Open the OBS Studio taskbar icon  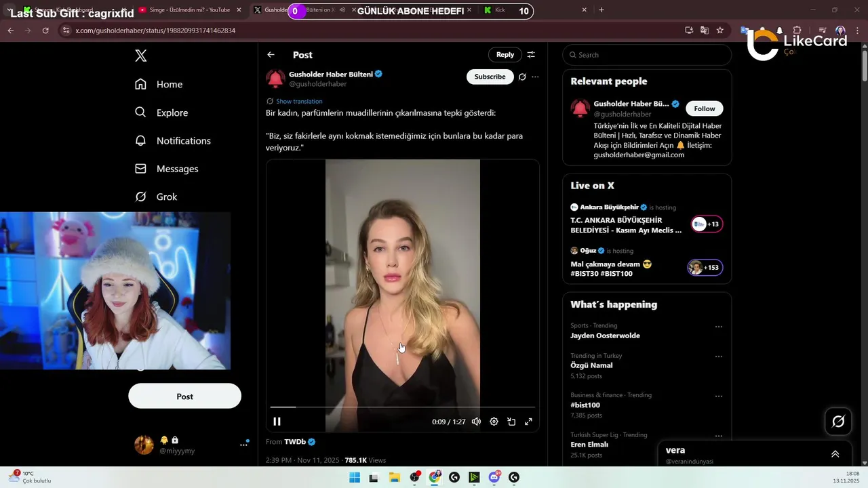(414, 477)
